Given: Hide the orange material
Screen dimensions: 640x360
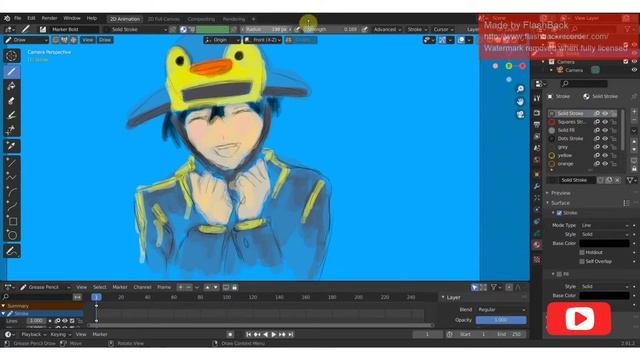Looking at the screenshot, I should tap(605, 164).
